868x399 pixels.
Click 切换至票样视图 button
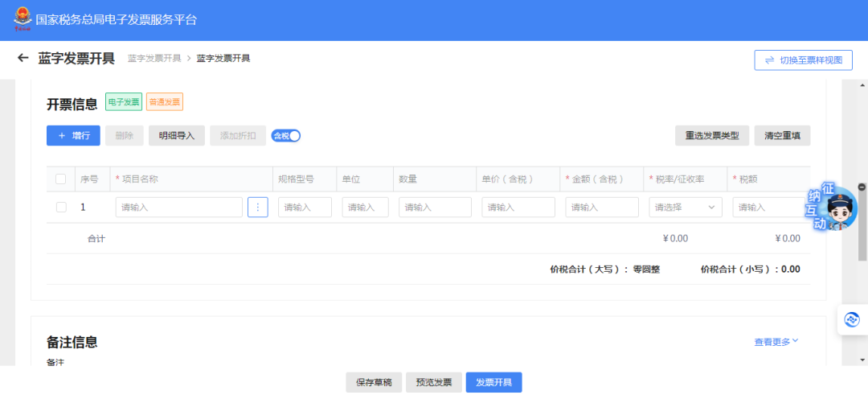point(803,60)
